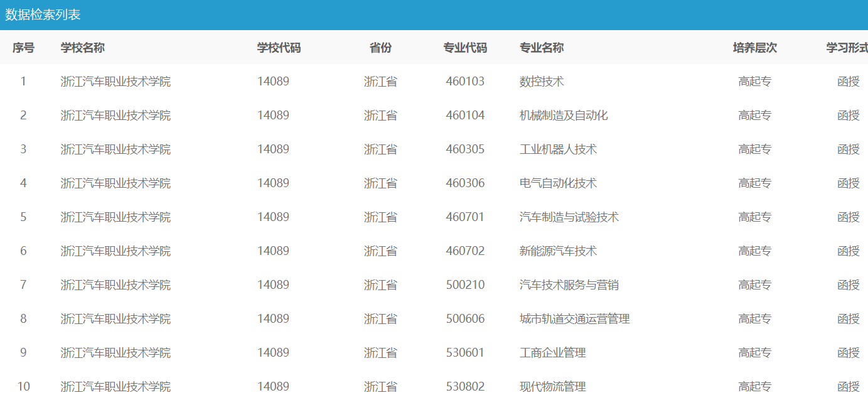Click the 学校名称 column header
The image size is (868, 400).
tap(82, 48)
